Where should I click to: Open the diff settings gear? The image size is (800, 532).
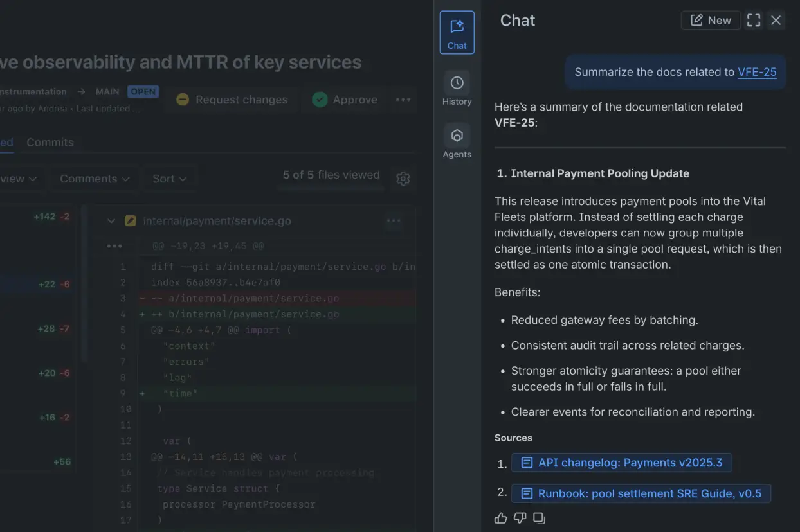403,179
